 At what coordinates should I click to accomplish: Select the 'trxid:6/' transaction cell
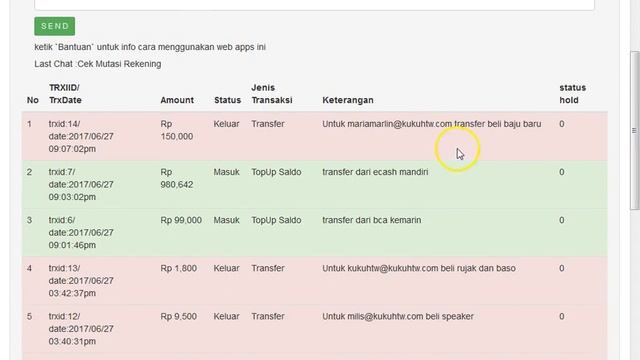pyautogui.click(x=81, y=233)
